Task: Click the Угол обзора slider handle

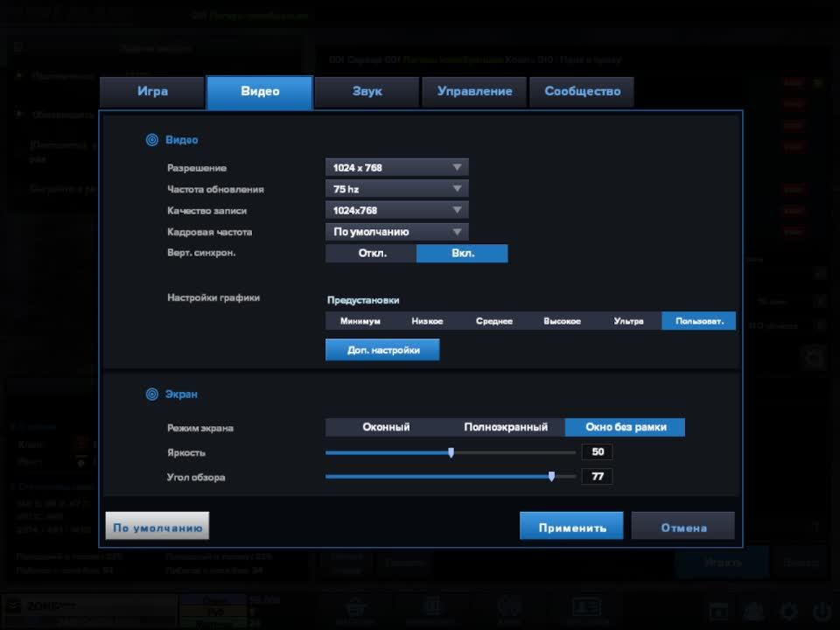Action: tap(552, 476)
